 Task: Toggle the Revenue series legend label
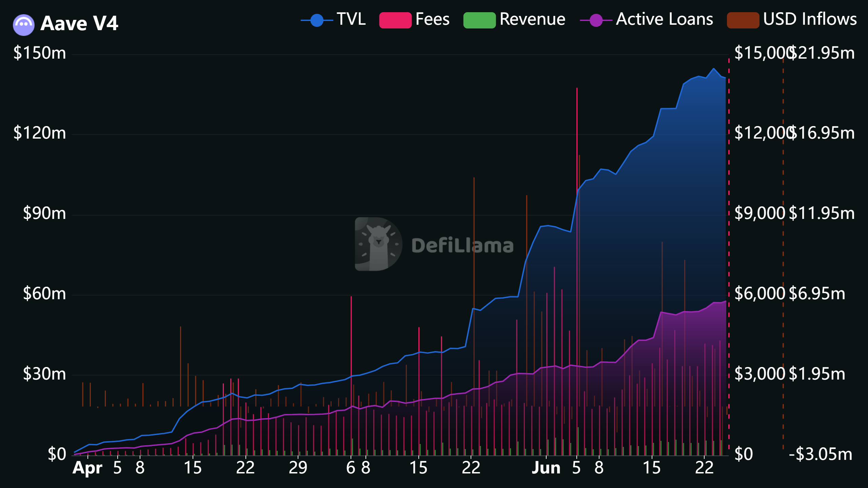click(x=532, y=19)
